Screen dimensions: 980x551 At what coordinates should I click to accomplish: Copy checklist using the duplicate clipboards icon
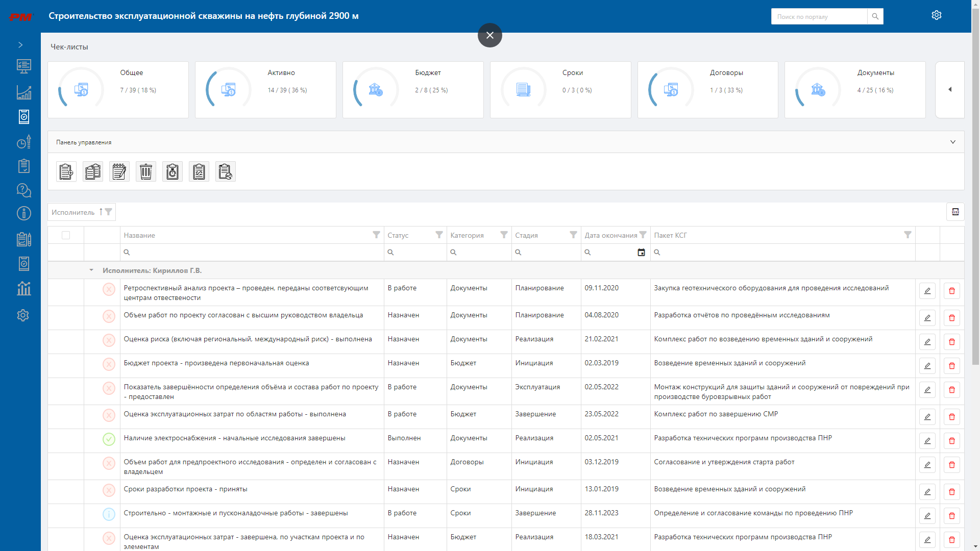[x=93, y=172]
